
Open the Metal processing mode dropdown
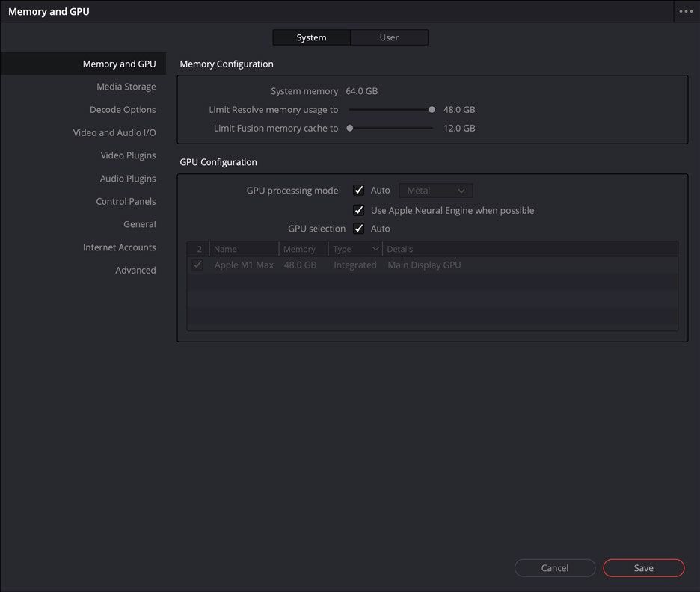[x=435, y=190]
